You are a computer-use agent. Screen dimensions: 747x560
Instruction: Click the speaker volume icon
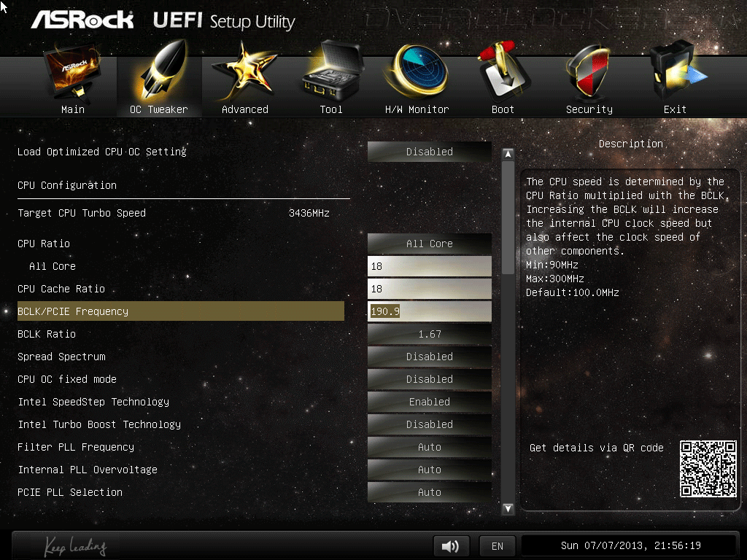451,545
